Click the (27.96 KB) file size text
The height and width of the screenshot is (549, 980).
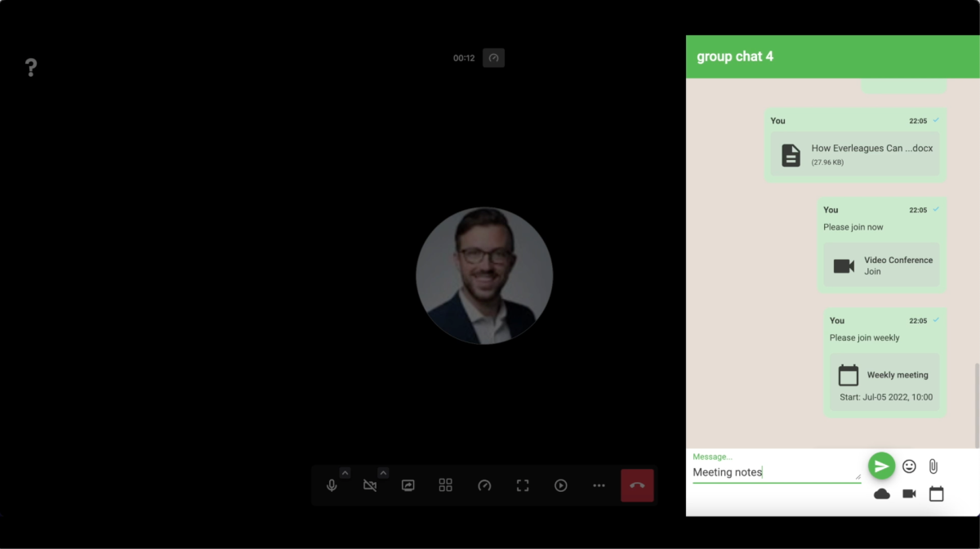[827, 163]
